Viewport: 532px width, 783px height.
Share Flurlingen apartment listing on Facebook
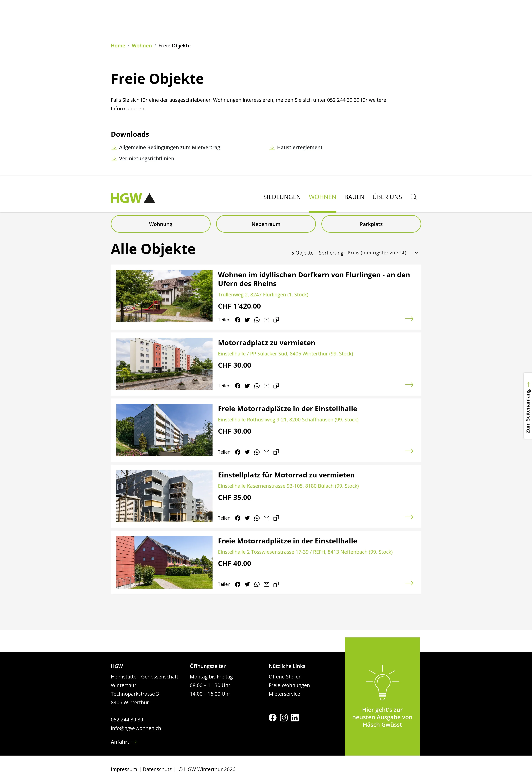238,320
